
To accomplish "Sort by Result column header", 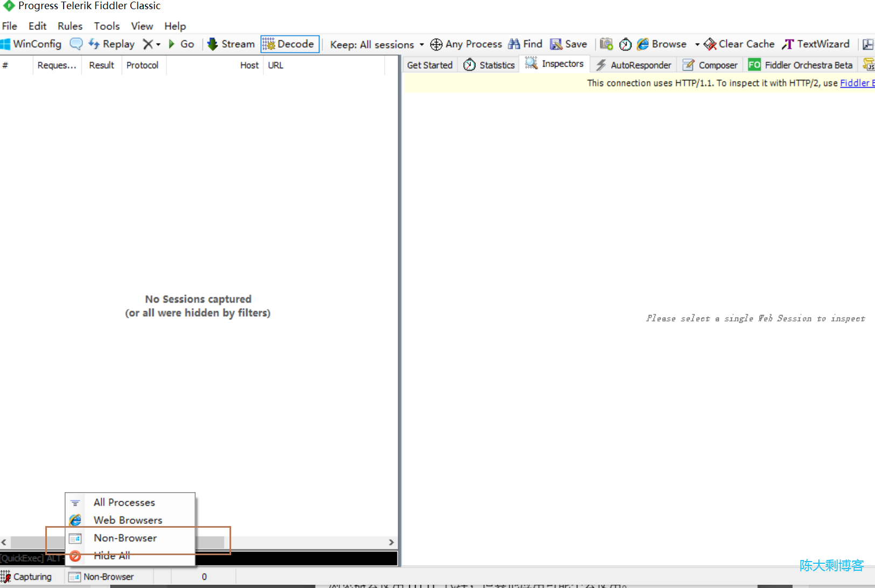I will pos(101,65).
